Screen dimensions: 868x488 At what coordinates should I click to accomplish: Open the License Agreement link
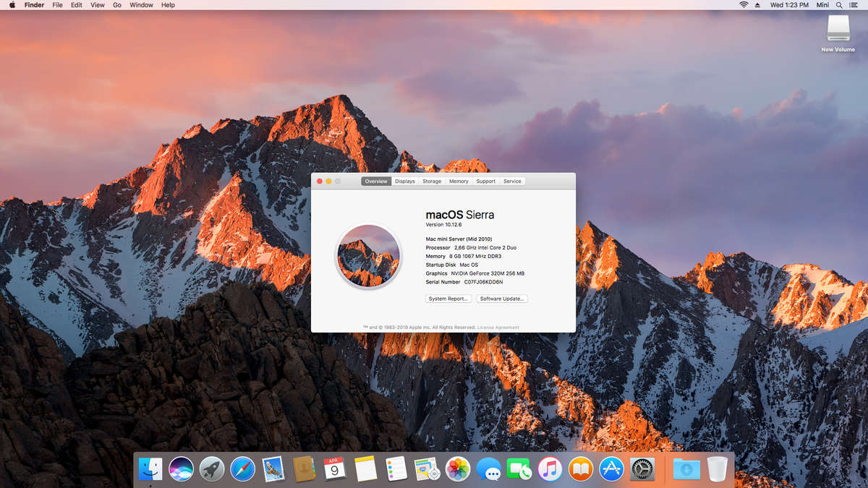coord(498,327)
